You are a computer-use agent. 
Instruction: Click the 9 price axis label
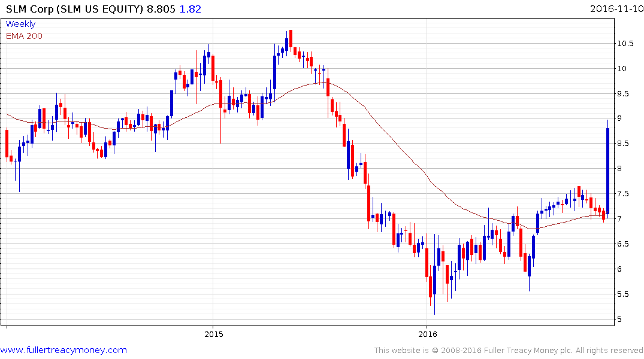pos(620,118)
